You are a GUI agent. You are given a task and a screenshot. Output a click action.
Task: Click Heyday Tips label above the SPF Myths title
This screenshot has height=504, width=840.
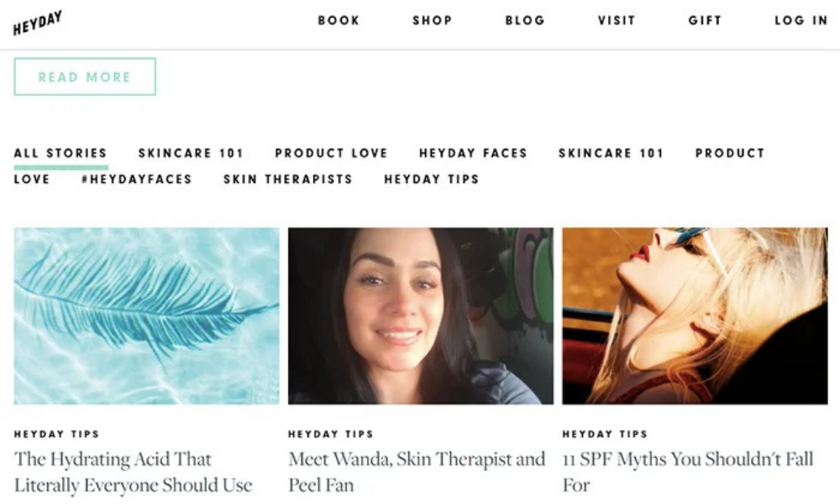point(605,434)
